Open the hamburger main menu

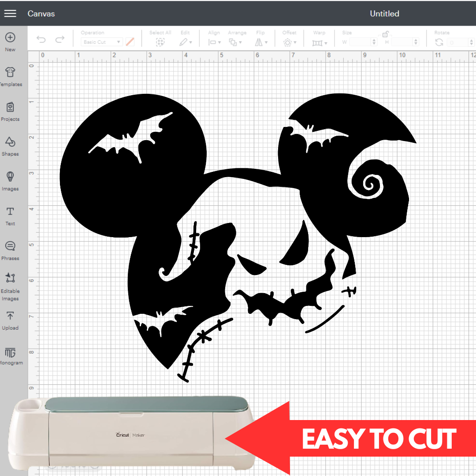[x=10, y=13]
